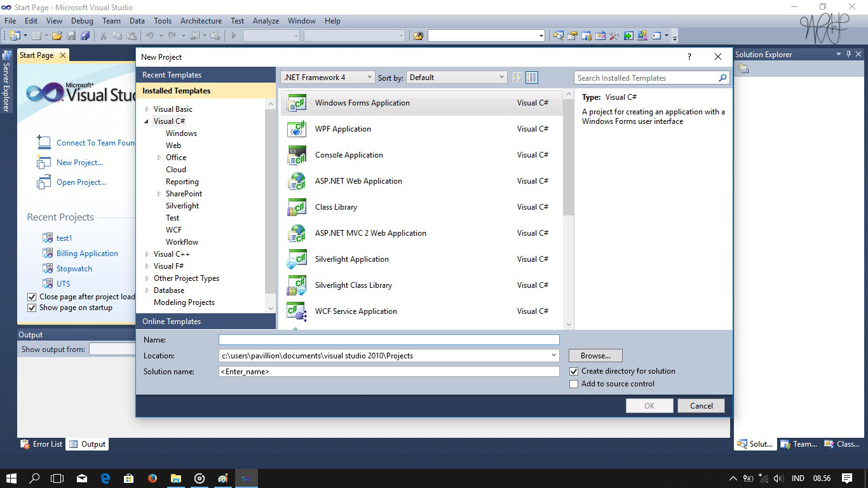Image resolution: width=868 pixels, height=488 pixels.
Task: Open Solution Explorer from the toolbar icon
Action: [559, 36]
